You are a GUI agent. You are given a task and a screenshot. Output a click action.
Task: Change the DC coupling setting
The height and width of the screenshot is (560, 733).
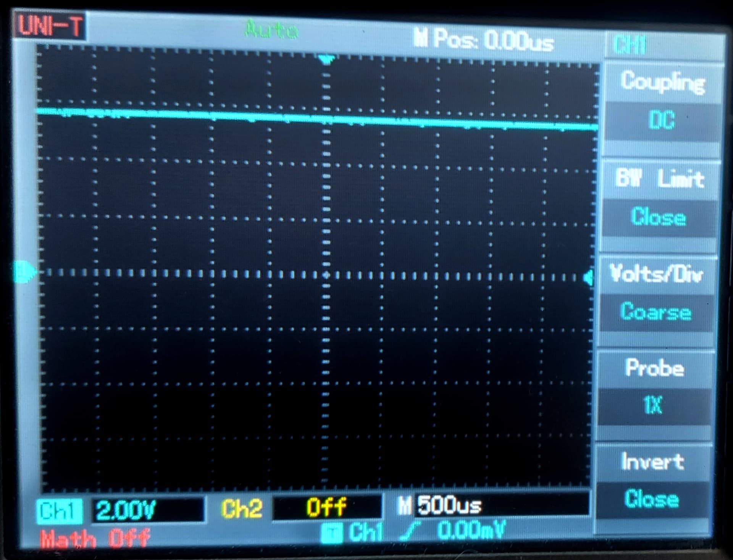coord(662,120)
